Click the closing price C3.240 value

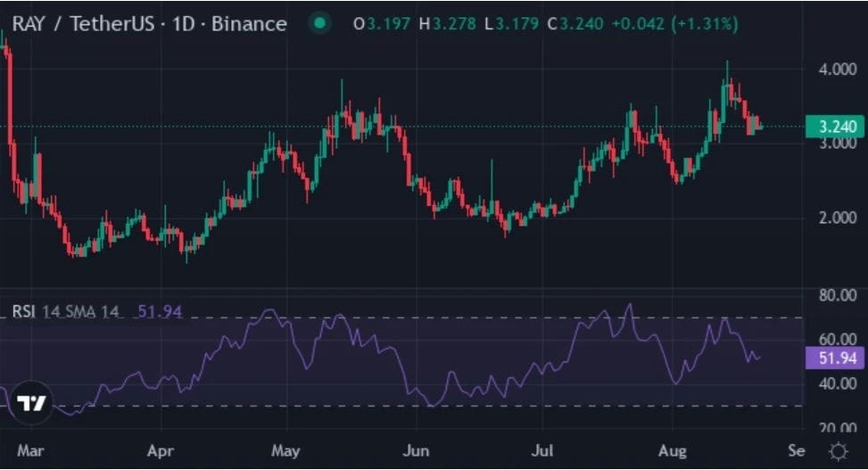click(x=575, y=24)
